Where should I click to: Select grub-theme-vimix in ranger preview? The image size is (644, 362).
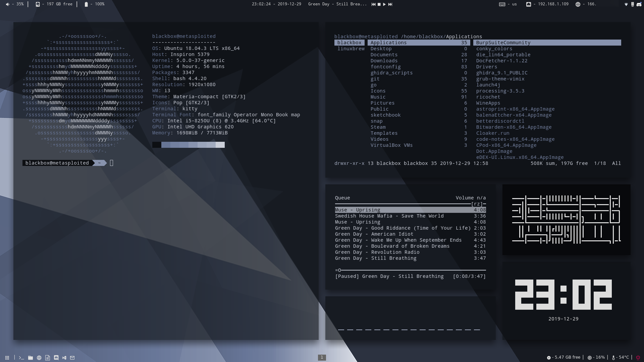[500, 79]
